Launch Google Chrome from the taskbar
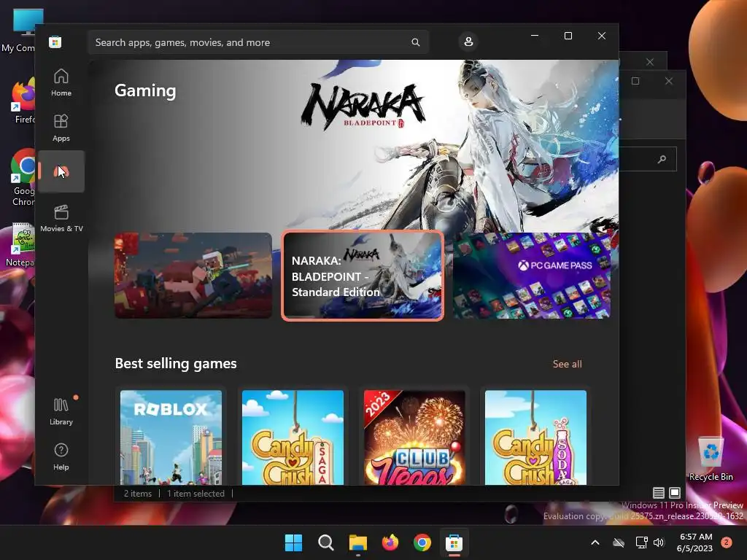Image resolution: width=747 pixels, height=560 pixels. (x=422, y=542)
